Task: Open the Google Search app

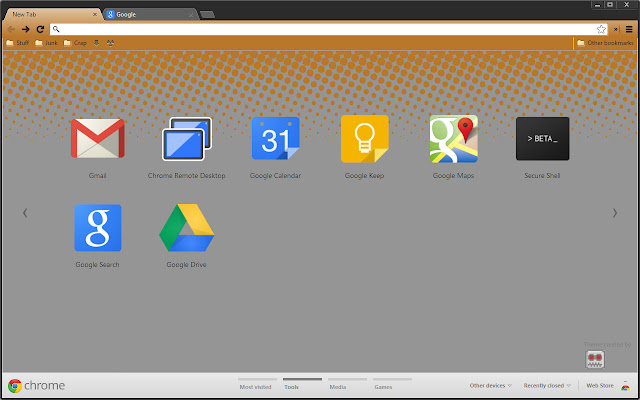Action: point(98,228)
